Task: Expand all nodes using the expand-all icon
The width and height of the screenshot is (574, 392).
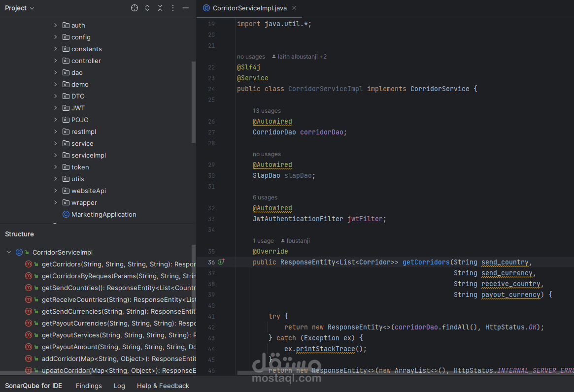Action: (x=147, y=8)
